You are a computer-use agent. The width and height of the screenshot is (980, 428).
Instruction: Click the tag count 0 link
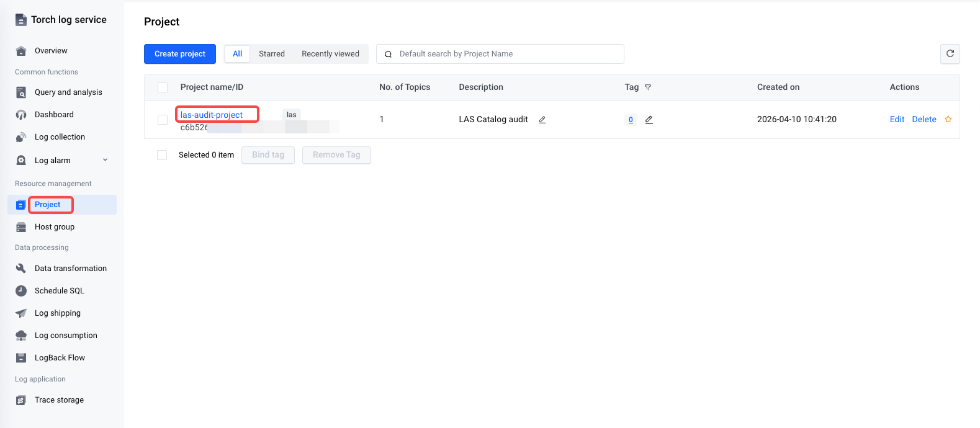click(x=631, y=120)
